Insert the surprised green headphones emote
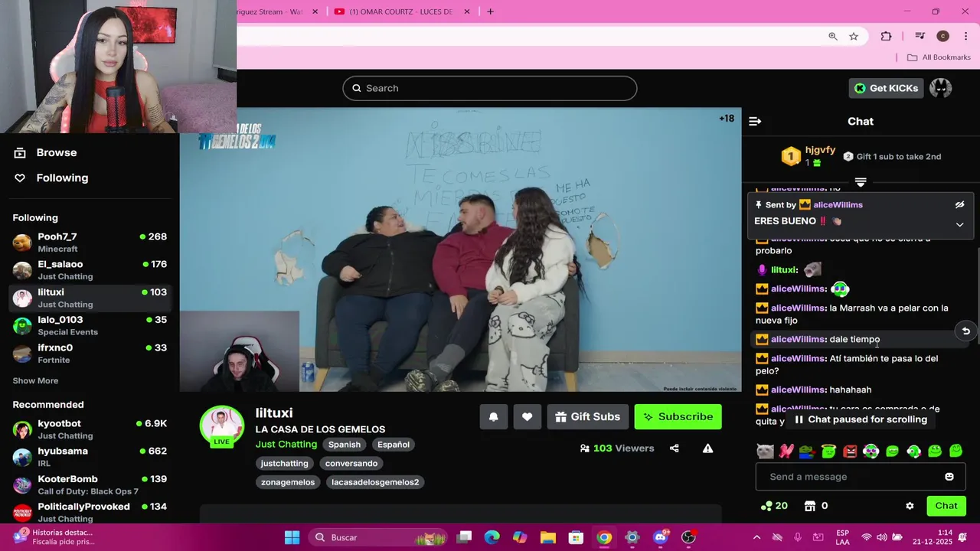 point(871,452)
